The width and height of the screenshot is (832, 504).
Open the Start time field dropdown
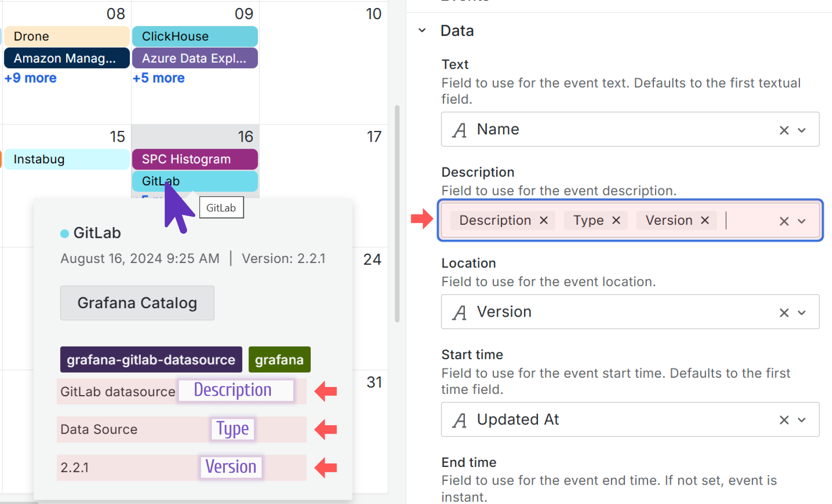802,420
